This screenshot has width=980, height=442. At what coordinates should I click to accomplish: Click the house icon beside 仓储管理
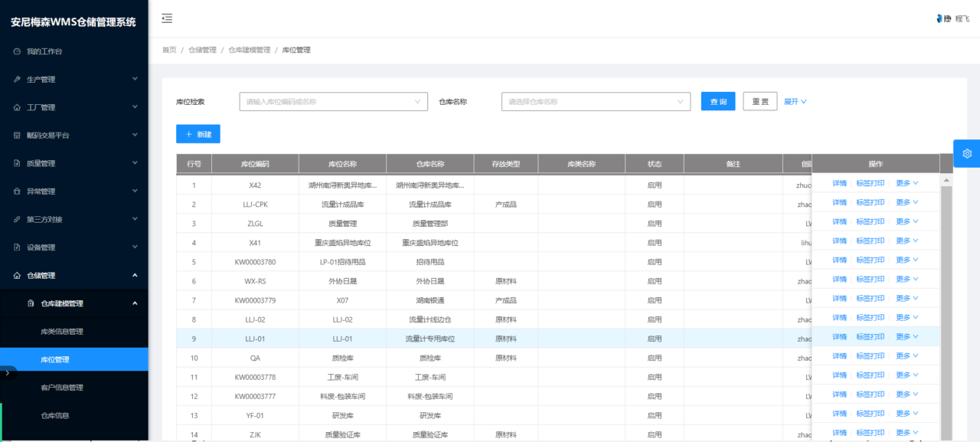[x=17, y=275]
